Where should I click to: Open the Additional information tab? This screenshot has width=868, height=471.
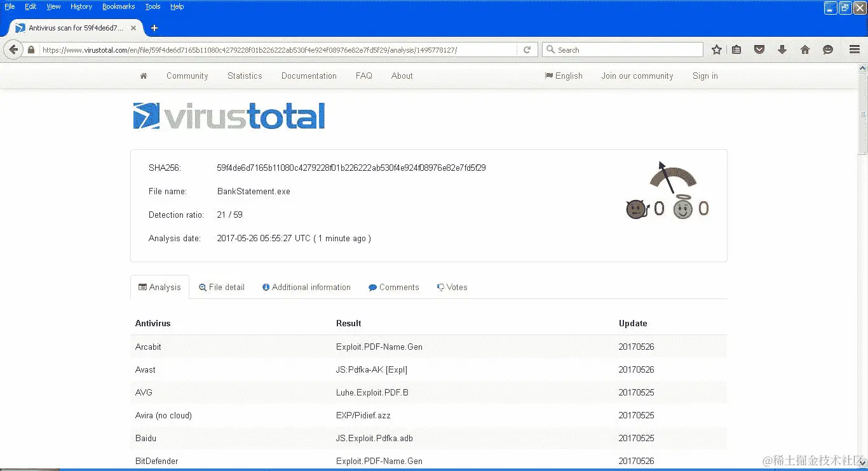click(x=306, y=287)
